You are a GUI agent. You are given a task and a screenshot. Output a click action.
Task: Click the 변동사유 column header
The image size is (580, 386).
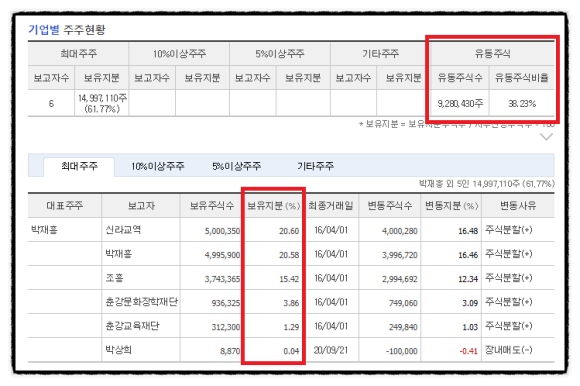(x=518, y=206)
